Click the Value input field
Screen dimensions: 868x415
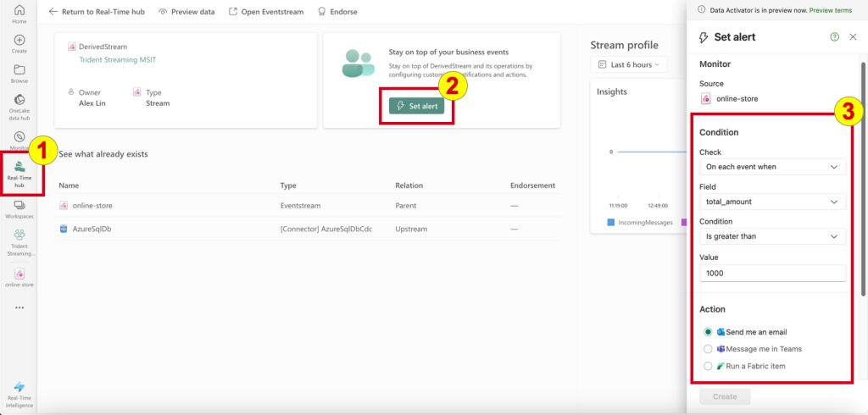[772, 273]
